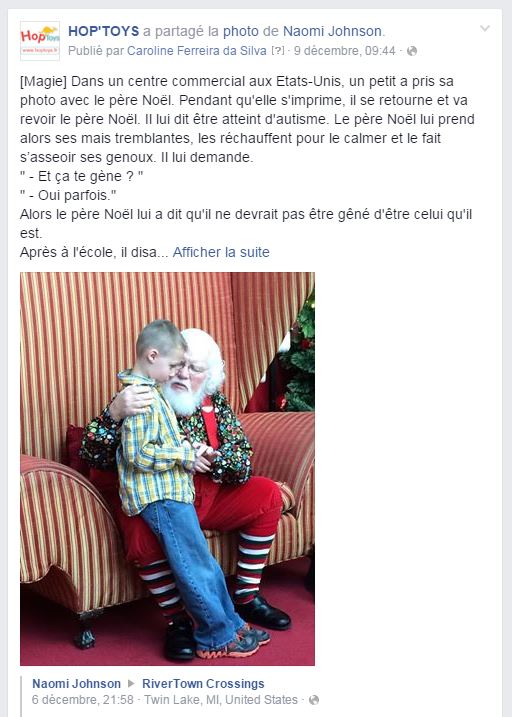Click Naomi Johnson name below the photo
The image size is (512, 717).
click(76, 684)
